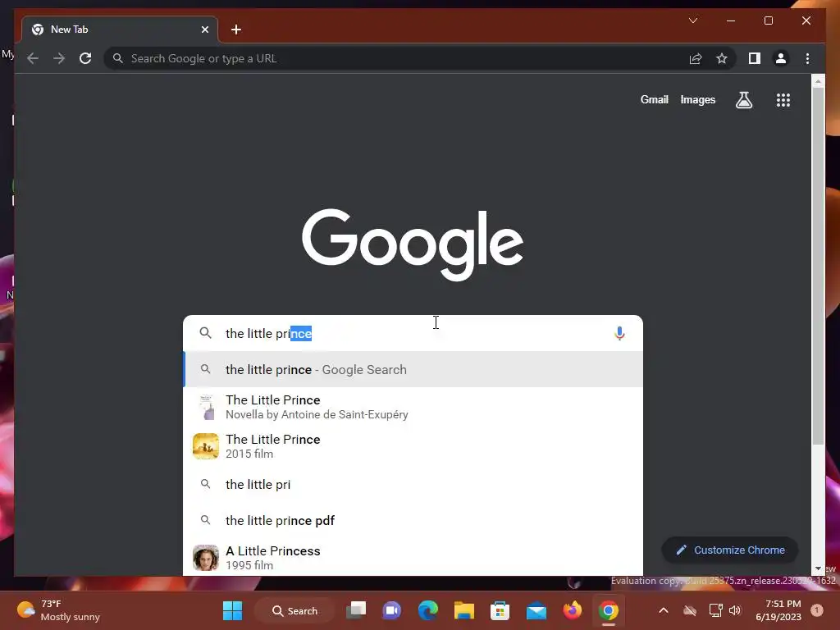Viewport: 840px width, 630px height.
Task: Click the page scrollbar down arrow
Action: click(818, 568)
